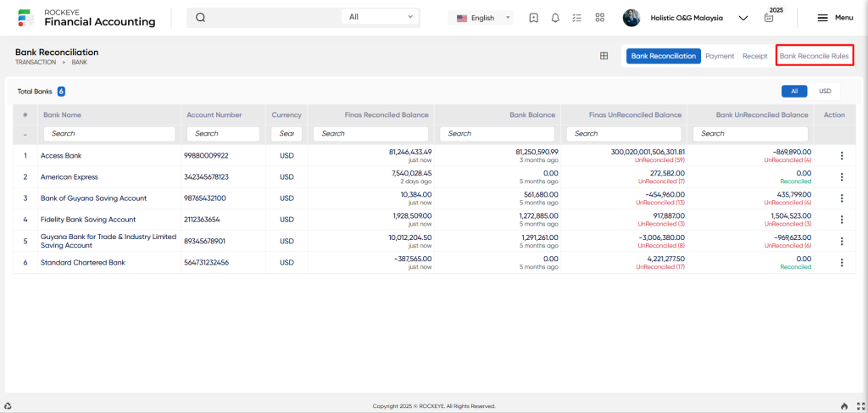Sort by Account Number column header

point(214,114)
